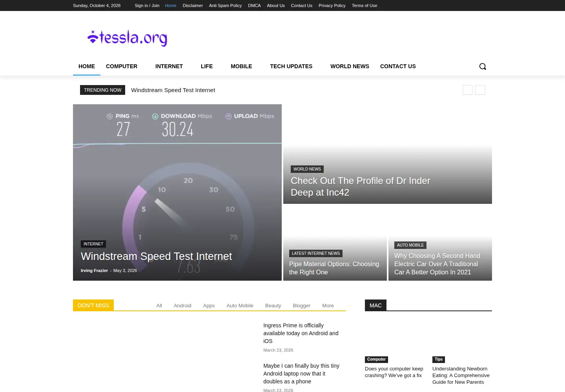Viewport: 565px width, 392px height.
Task: Click LATEST INTERNET NEWS badge
Action: click(x=316, y=253)
